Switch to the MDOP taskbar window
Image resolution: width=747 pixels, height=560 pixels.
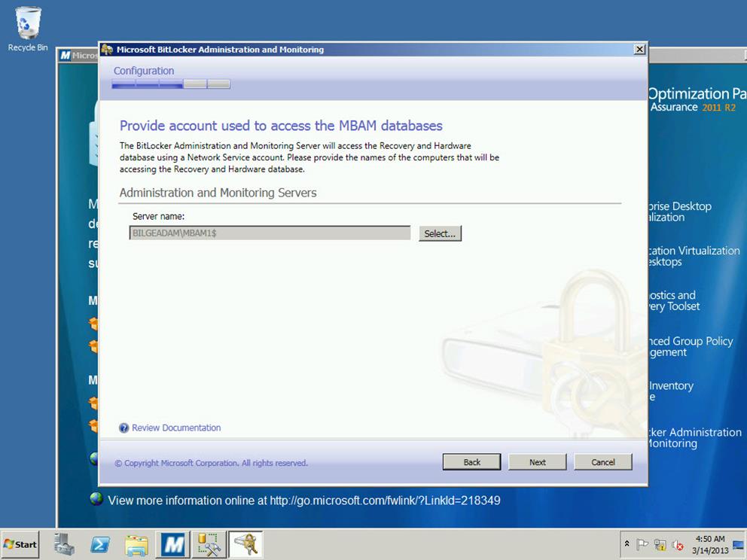coord(173,544)
